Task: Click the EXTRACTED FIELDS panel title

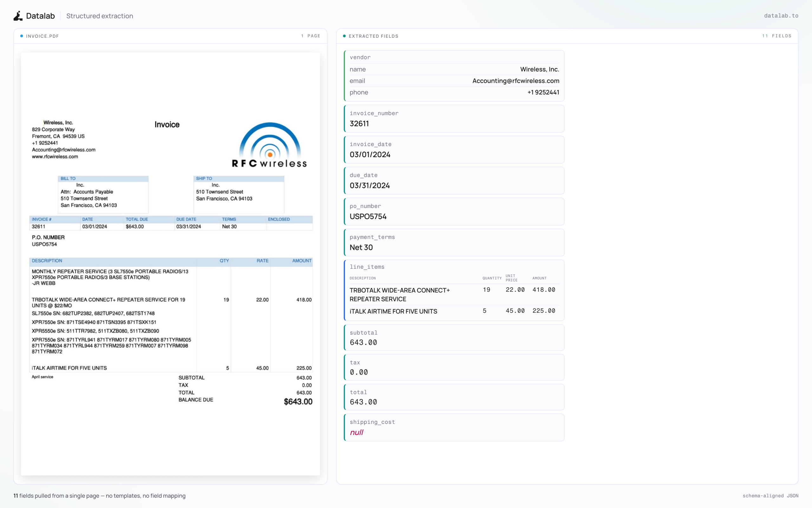Action: [x=373, y=36]
